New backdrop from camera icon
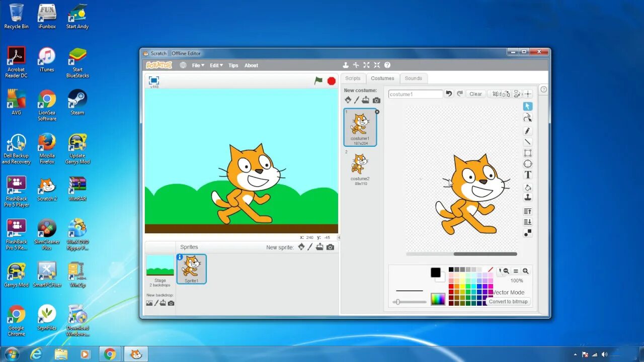This screenshot has height=362, width=644. point(171,303)
